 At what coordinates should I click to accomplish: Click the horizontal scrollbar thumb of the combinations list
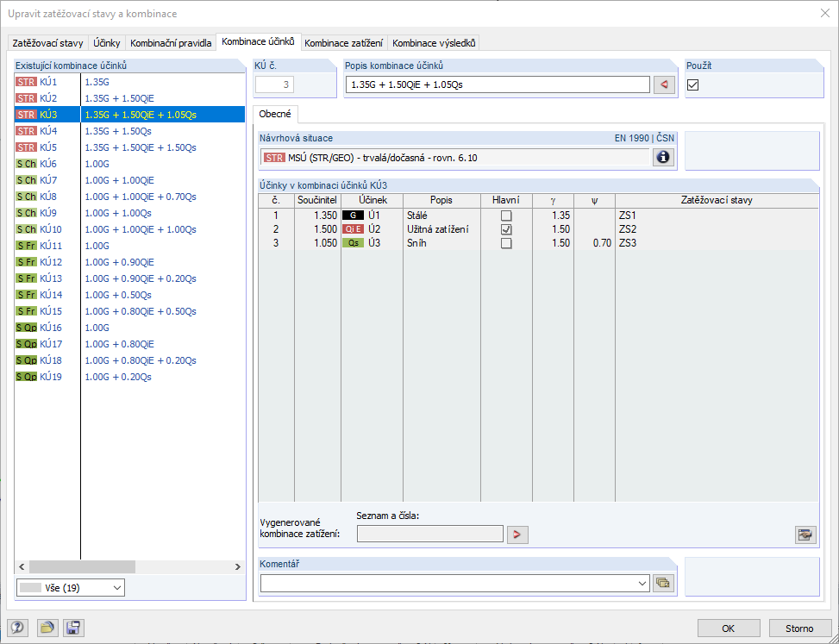83,566
